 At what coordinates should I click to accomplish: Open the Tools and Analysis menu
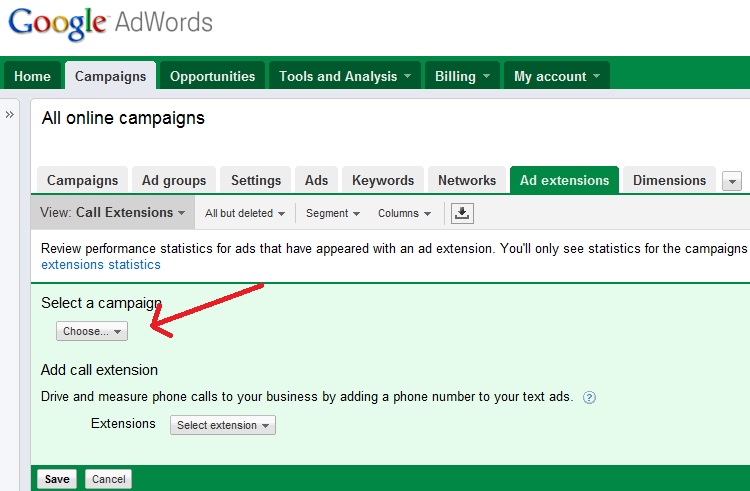point(345,76)
